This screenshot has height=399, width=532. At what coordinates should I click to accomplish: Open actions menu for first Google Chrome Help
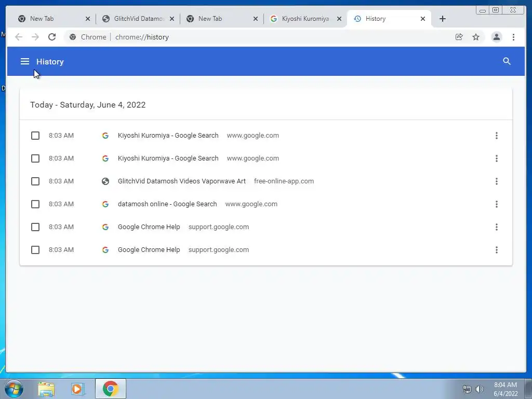coord(496,227)
